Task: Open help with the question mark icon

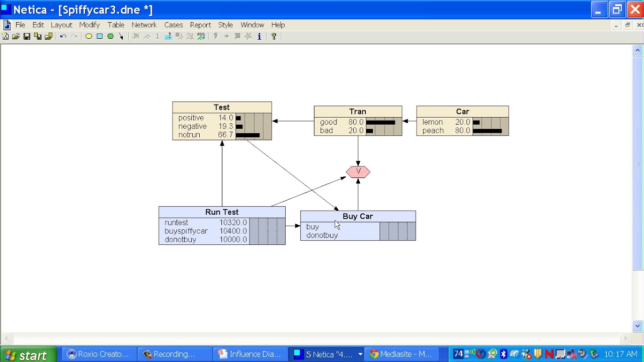Action: [x=274, y=36]
